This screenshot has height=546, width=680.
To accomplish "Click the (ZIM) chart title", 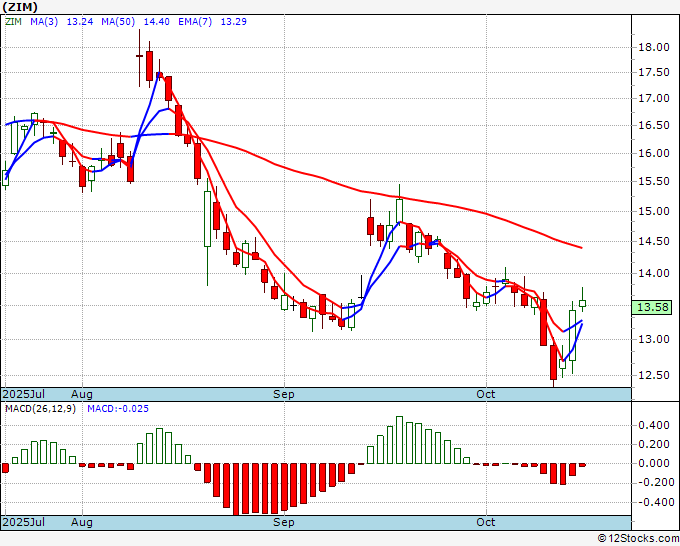I will coord(20,7).
